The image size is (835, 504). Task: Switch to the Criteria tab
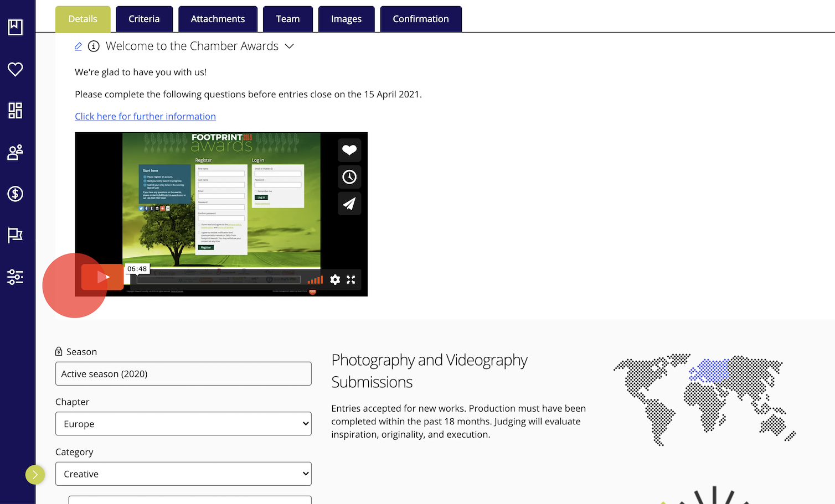click(144, 18)
